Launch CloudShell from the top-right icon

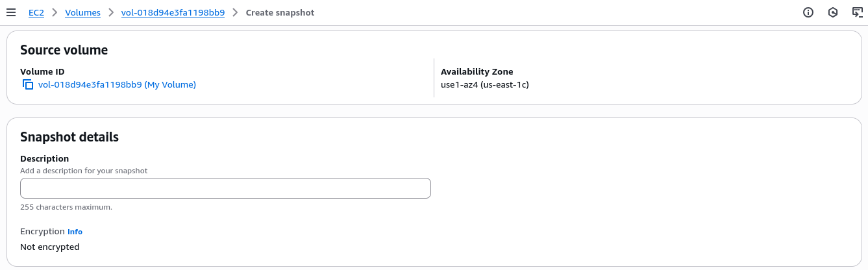click(x=857, y=12)
